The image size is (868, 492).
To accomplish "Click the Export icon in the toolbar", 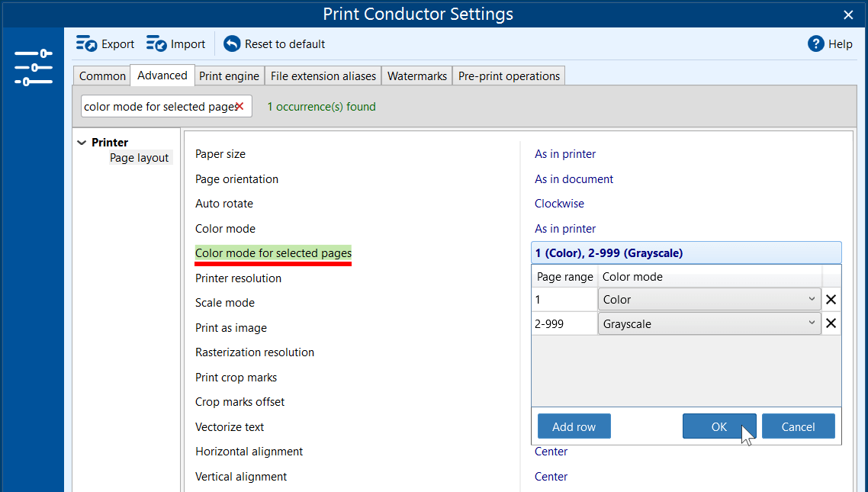I will (87, 44).
